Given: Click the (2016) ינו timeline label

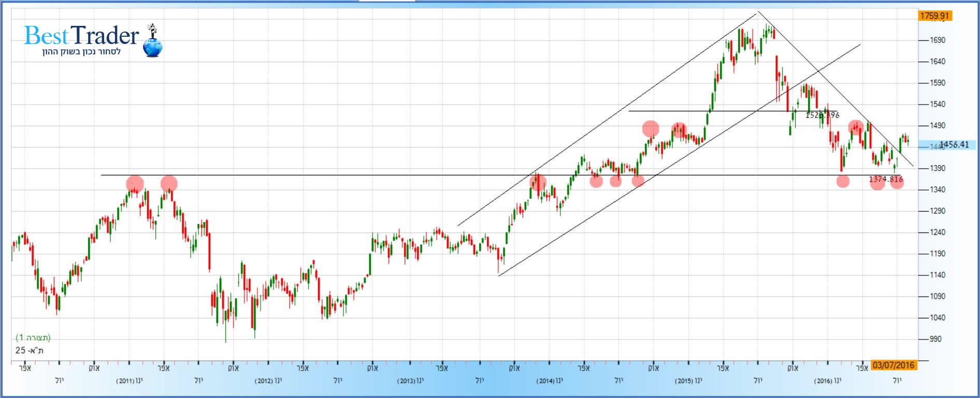Looking at the screenshot, I should tap(827, 381).
